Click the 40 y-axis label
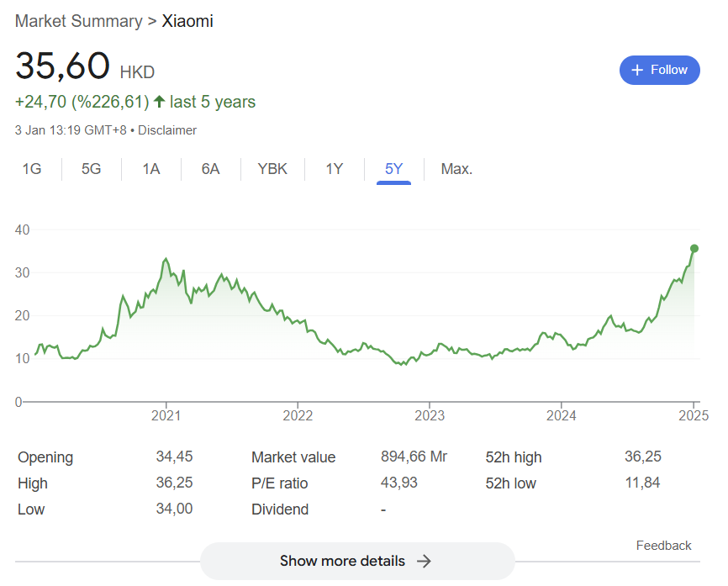This screenshot has width=728, height=586. click(23, 230)
